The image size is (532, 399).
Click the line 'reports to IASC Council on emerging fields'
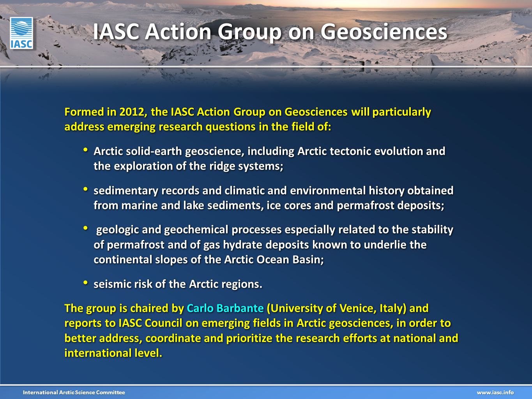[258, 323]
